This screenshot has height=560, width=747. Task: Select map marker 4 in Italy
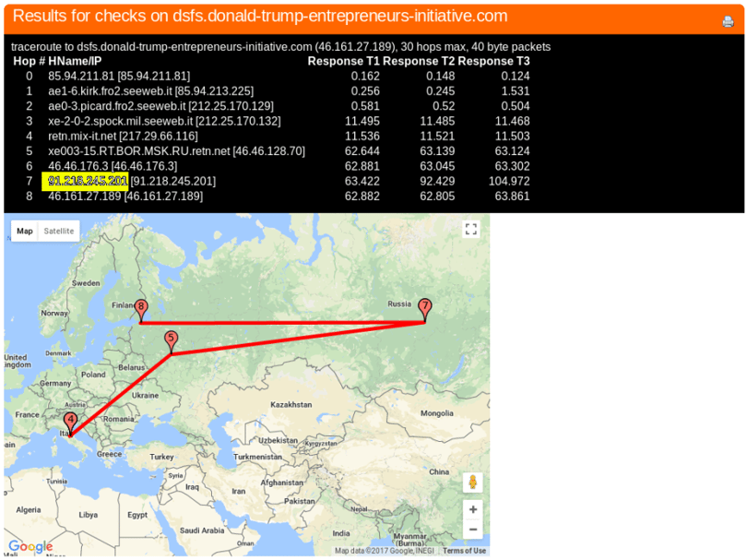[70, 423]
